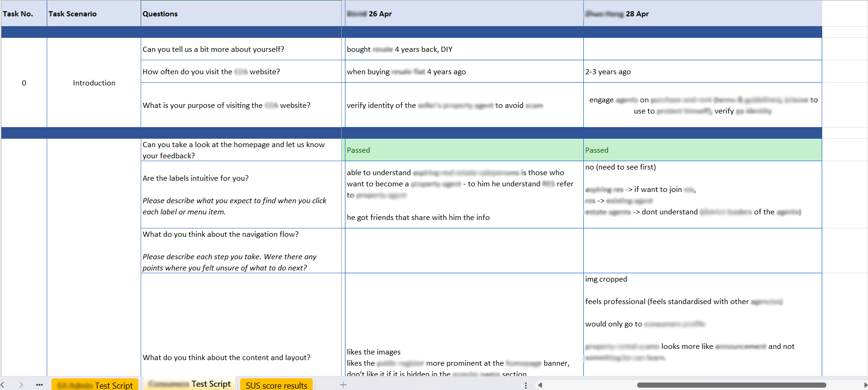Click the green Passed cell under 26 Apr
Viewport: 868px width, 390px height.
point(464,150)
